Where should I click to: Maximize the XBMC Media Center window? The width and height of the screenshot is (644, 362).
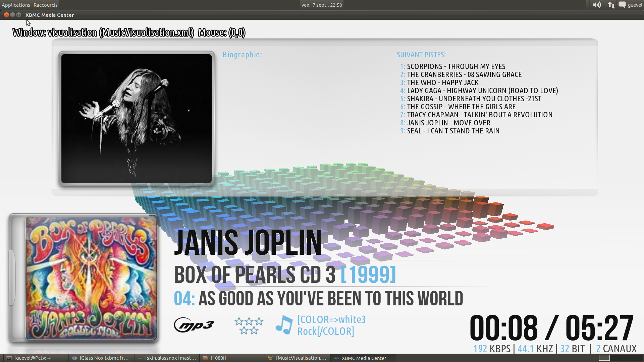19,15
